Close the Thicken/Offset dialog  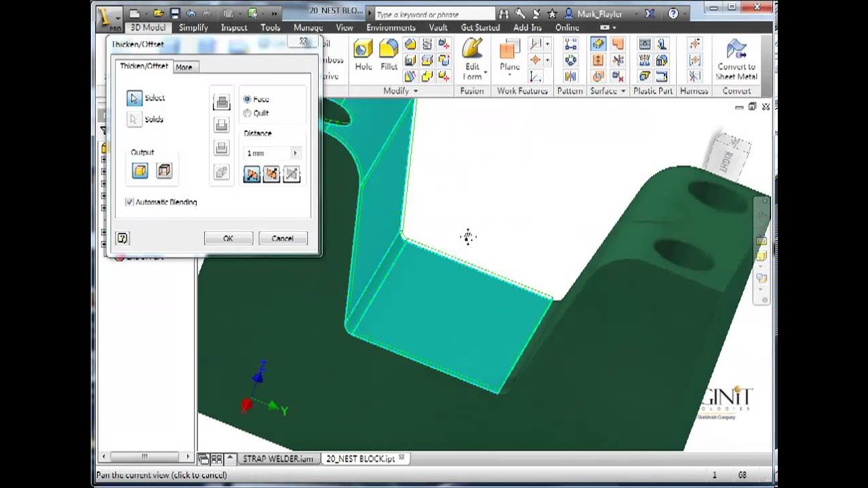point(302,42)
